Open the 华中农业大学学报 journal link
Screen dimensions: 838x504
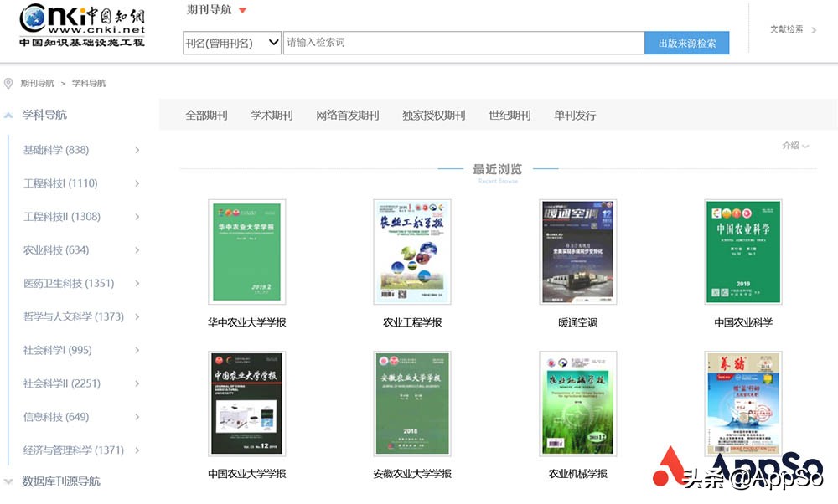coord(247,321)
